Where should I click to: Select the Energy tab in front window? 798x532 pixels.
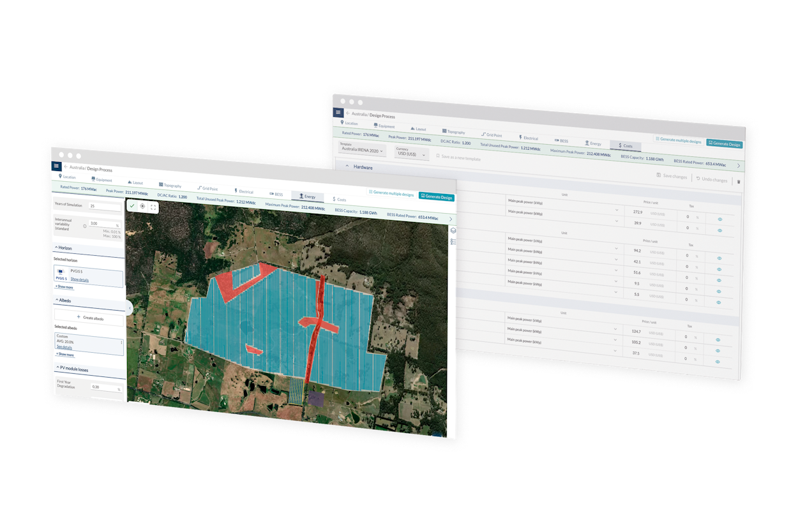click(307, 196)
